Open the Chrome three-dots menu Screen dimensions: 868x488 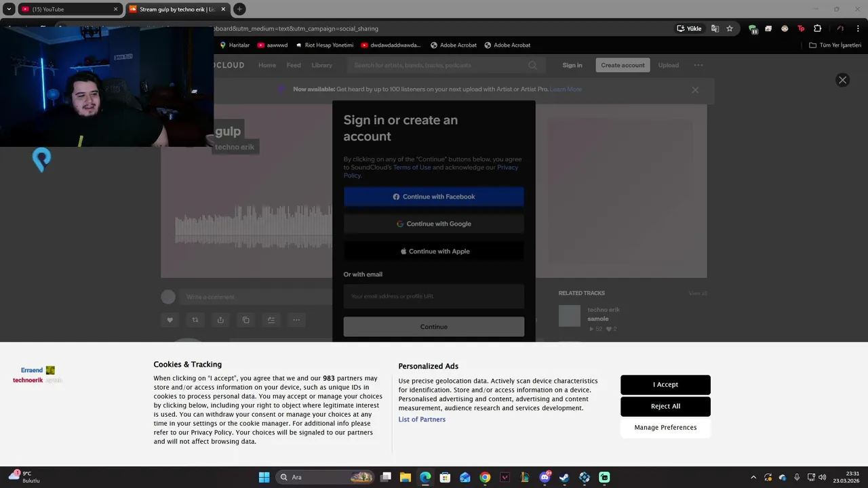tap(858, 28)
